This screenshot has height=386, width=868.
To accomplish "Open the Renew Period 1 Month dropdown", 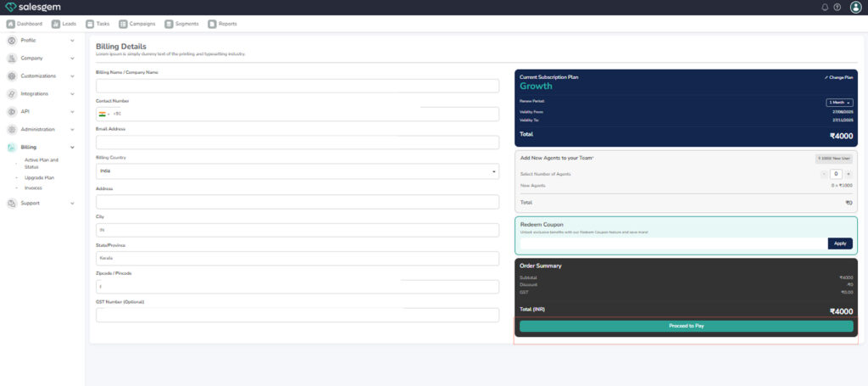I will point(839,103).
